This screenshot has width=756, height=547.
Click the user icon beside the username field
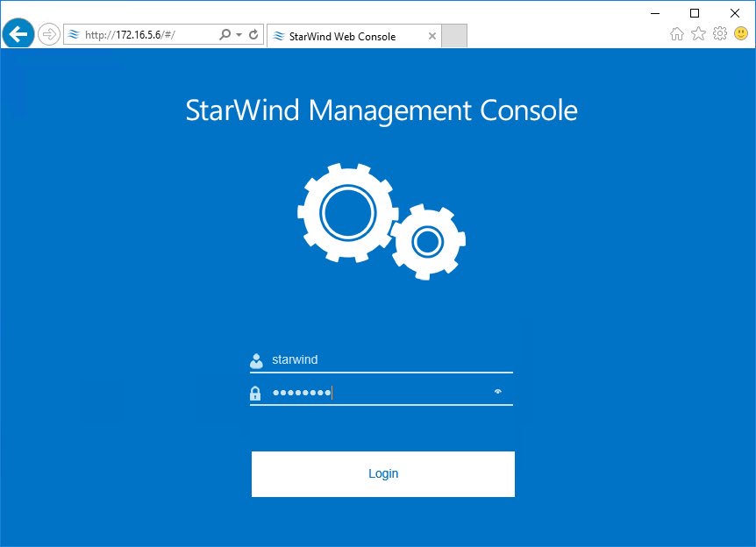(255, 359)
